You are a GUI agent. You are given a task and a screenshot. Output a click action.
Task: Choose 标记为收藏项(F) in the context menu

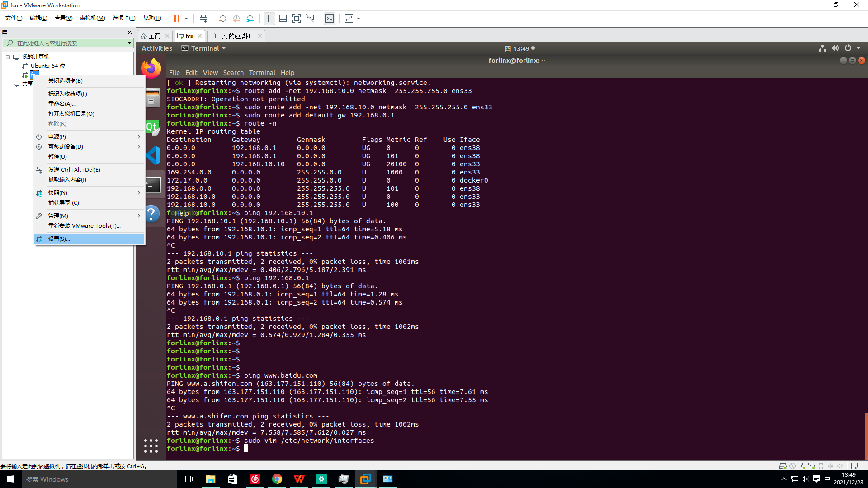(x=89, y=94)
